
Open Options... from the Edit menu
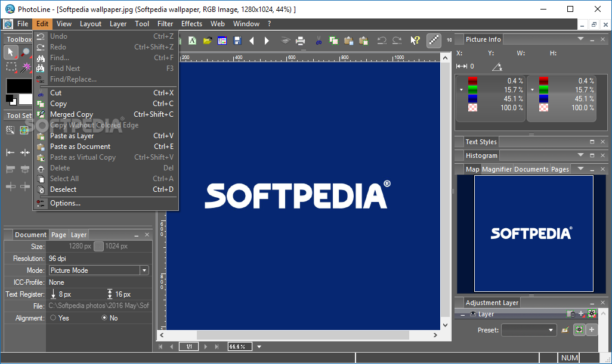[x=106, y=203]
